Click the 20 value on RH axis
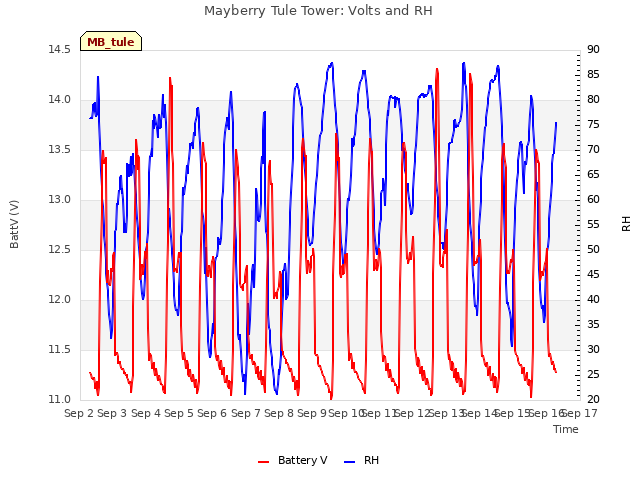Screen dimensions: 640x480 (x=593, y=400)
